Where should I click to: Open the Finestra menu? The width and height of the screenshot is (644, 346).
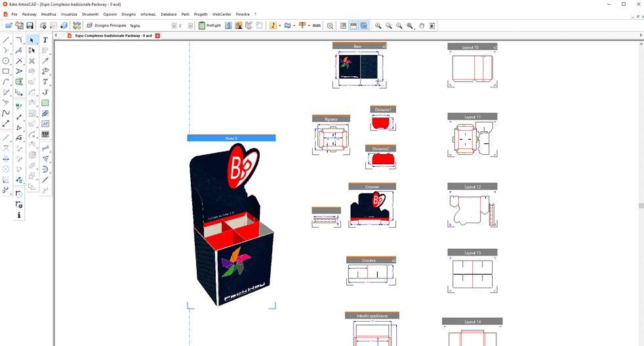coord(243,14)
